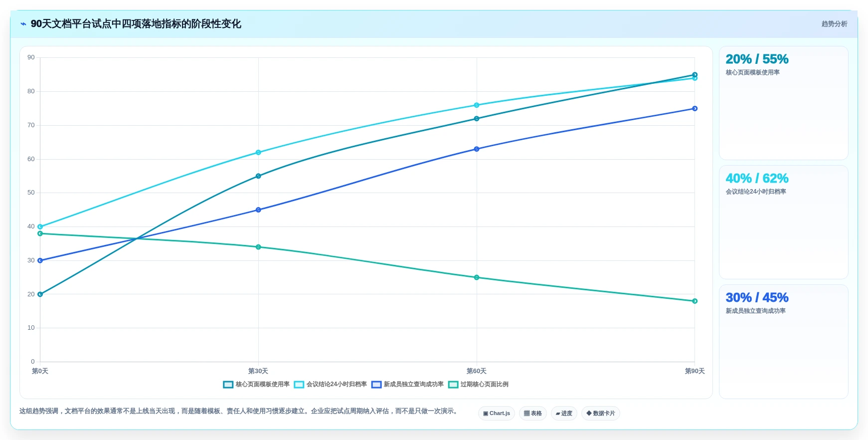Toggle the 会议结论24小时归档率 legend entry
This screenshot has width=868, height=440.
(331, 385)
